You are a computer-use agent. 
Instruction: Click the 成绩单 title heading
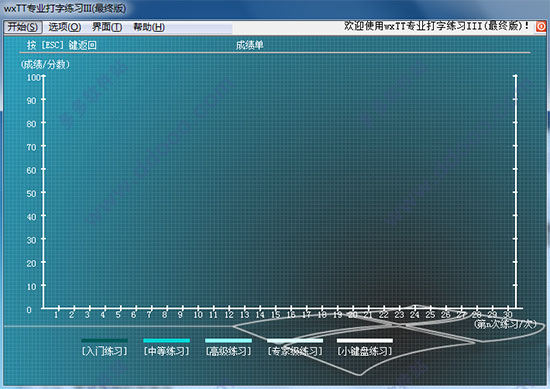[x=249, y=45]
